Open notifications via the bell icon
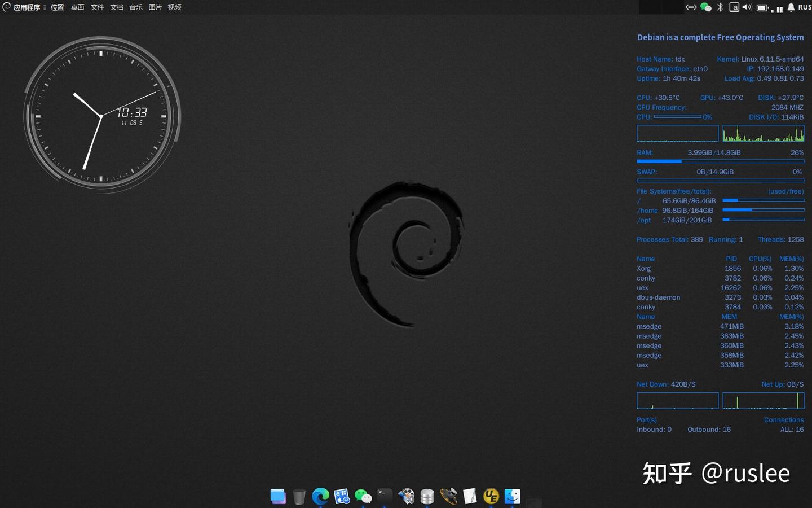The height and width of the screenshot is (508, 812). click(x=791, y=7)
